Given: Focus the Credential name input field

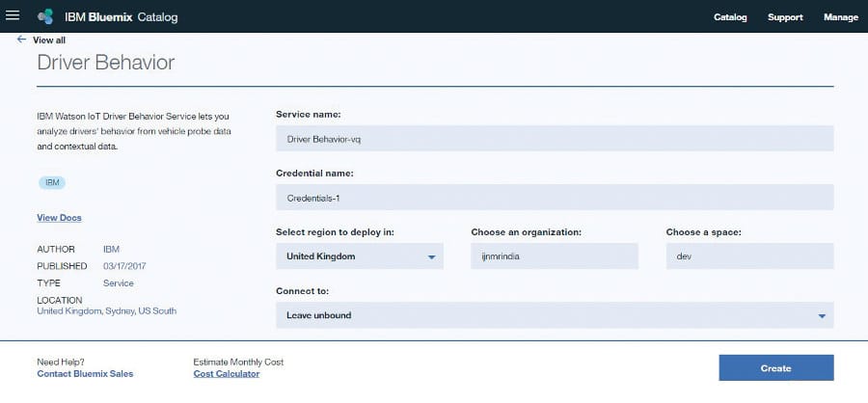Looking at the screenshot, I should pyautogui.click(x=554, y=198).
